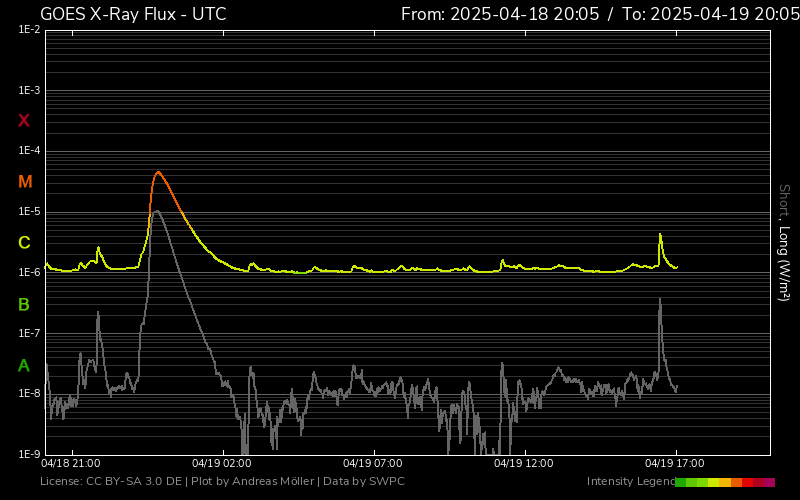
Task: Click the 1E-4 y-axis label
Action: [x=29, y=151]
